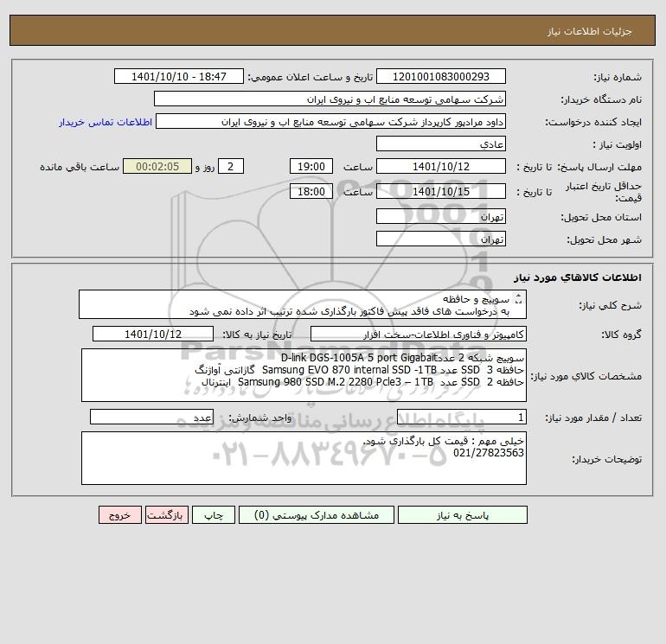
Task: Click the 'اطلاعات کالاهای مورد نیاز' section heading
Action: [x=578, y=277]
